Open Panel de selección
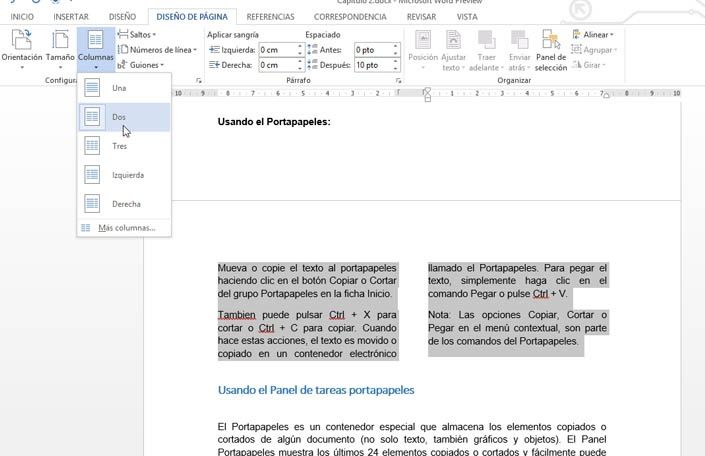 [x=550, y=45]
